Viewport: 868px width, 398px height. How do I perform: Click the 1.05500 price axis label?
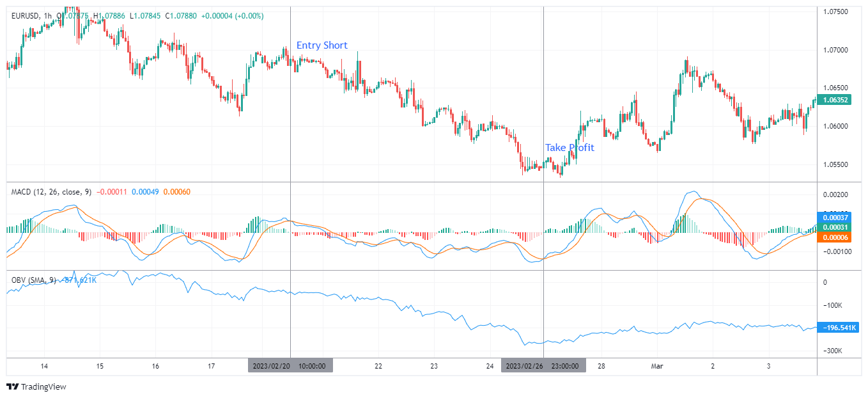click(835, 164)
